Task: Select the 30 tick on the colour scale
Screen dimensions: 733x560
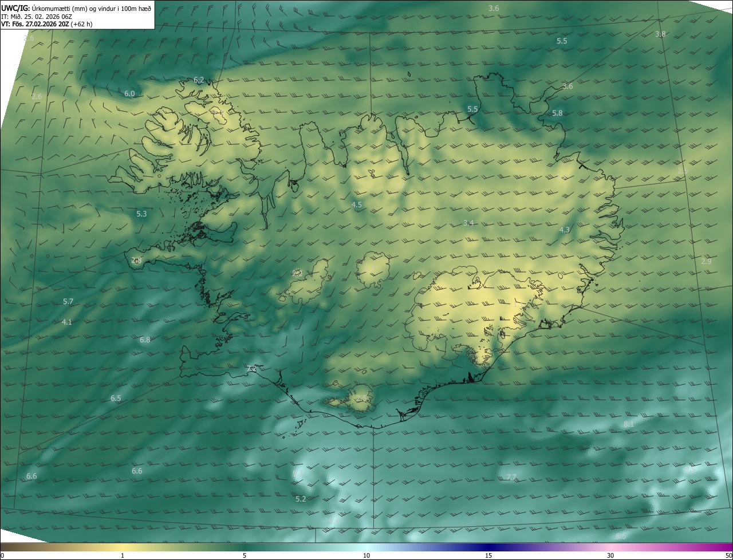Action: tap(610, 556)
